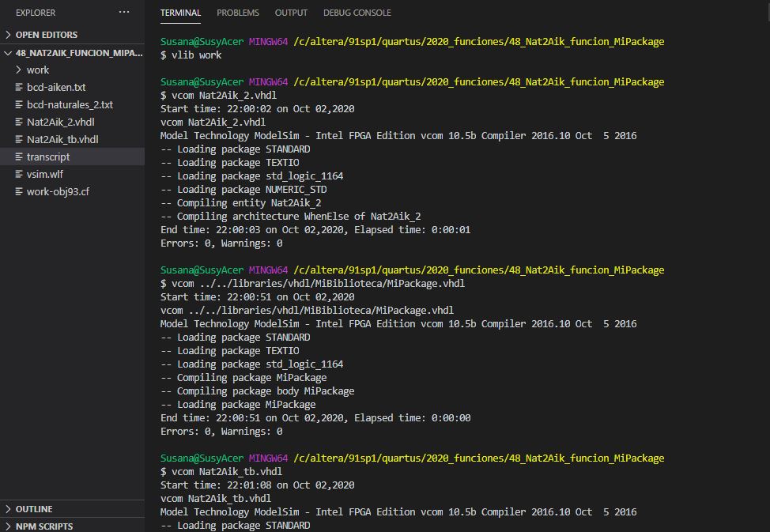Screen dimensions: 770x532
Task: Click the 'vcom Nat2Aik_2.vhdl' command line in terminal
Action: point(218,95)
